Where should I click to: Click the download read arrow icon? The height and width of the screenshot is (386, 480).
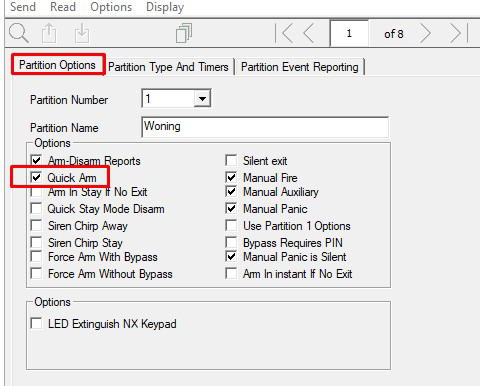82,33
